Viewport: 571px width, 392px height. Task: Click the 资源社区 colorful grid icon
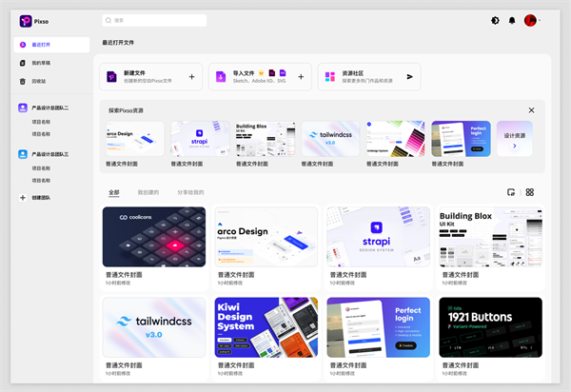(330, 77)
